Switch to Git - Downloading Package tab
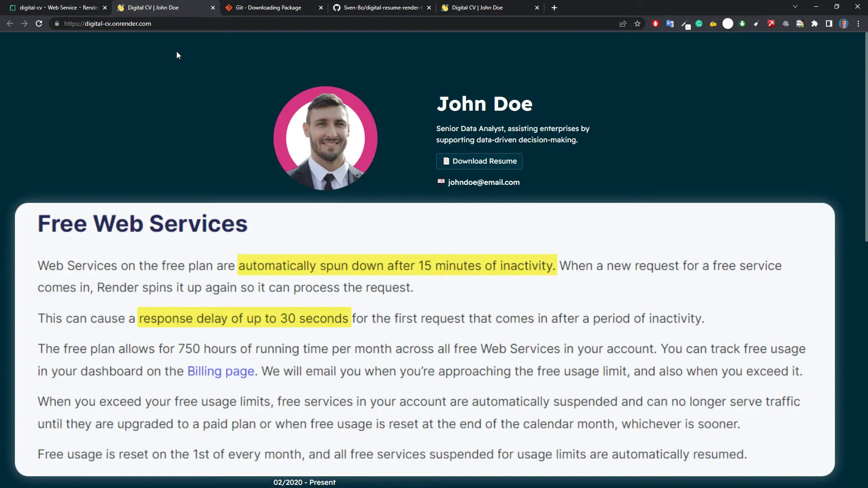868x488 pixels. coord(269,8)
